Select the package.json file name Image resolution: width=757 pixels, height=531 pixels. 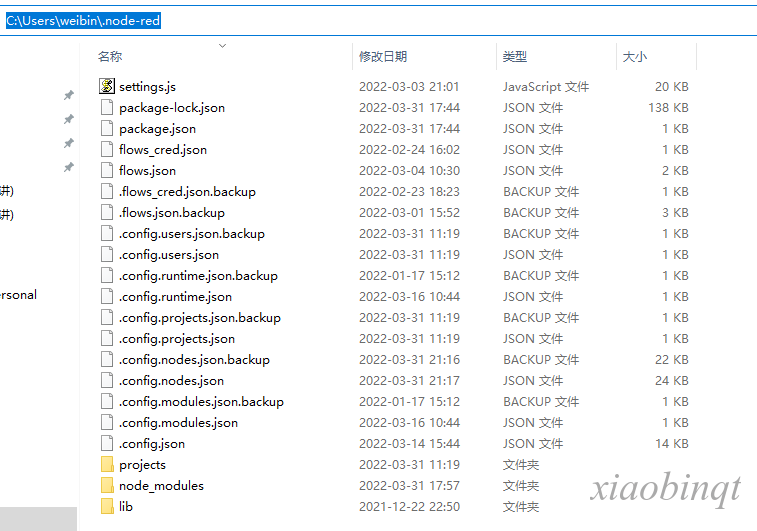(x=157, y=129)
